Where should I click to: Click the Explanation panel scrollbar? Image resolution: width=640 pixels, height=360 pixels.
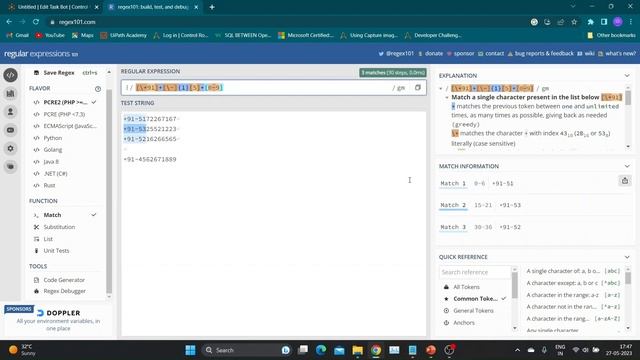628,98
